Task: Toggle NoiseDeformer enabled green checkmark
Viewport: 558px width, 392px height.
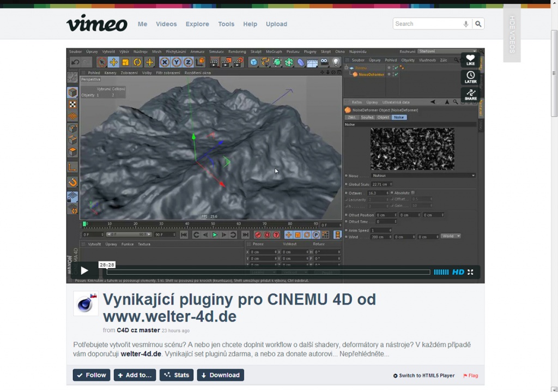Action: click(396, 74)
